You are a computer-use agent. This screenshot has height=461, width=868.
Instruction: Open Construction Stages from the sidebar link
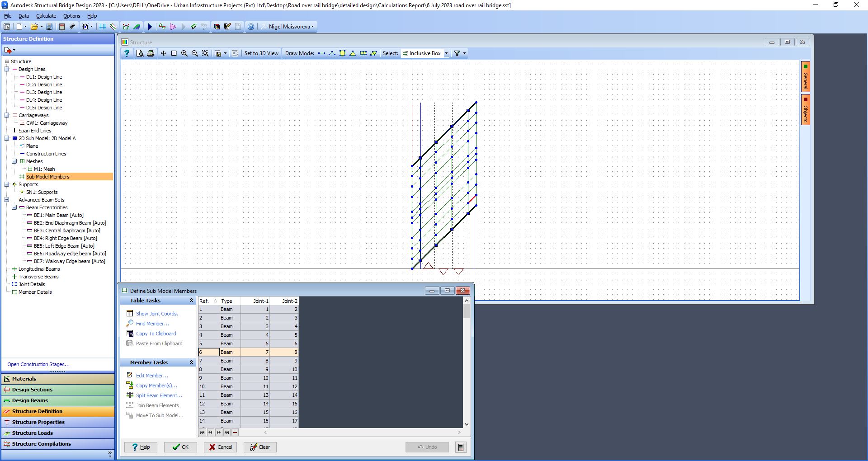38,364
